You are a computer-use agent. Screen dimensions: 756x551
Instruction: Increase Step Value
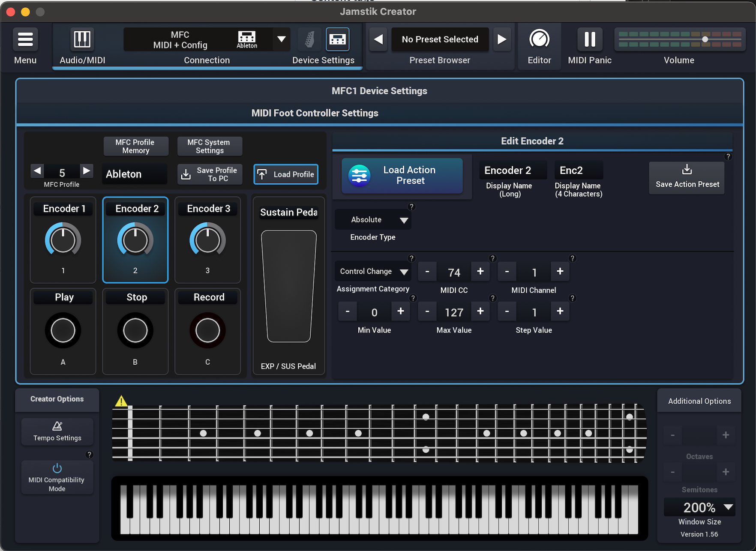pos(560,311)
